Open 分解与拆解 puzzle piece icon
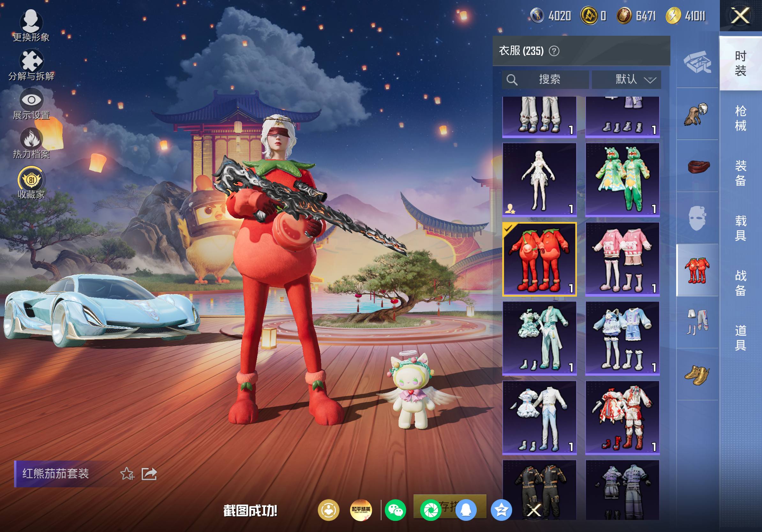 [31, 65]
